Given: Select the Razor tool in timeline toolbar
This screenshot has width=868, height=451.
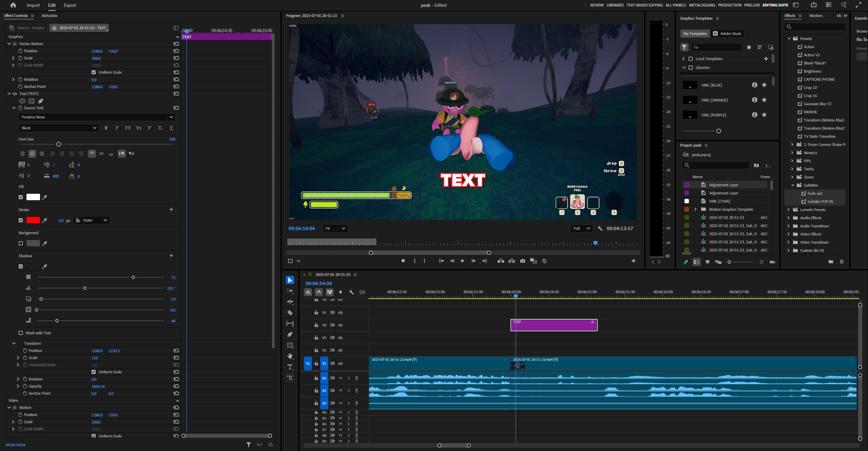Looking at the screenshot, I should click(x=290, y=313).
